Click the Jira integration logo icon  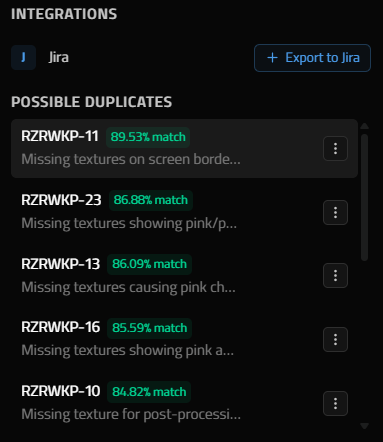pos(23,57)
